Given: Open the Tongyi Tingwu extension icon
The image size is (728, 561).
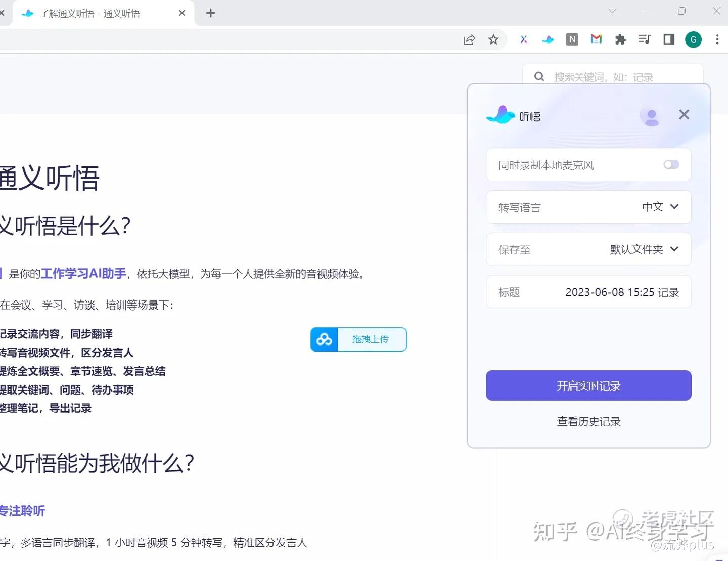Looking at the screenshot, I should click(548, 39).
